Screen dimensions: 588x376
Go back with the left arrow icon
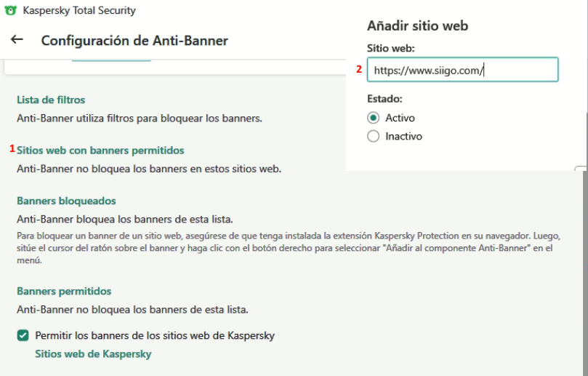[x=17, y=39]
